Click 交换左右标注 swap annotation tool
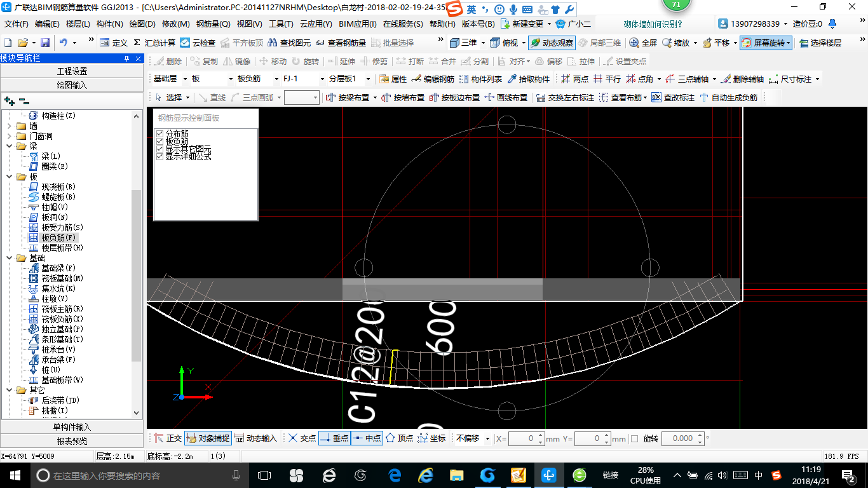The height and width of the screenshot is (488, 868). coord(565,97)
